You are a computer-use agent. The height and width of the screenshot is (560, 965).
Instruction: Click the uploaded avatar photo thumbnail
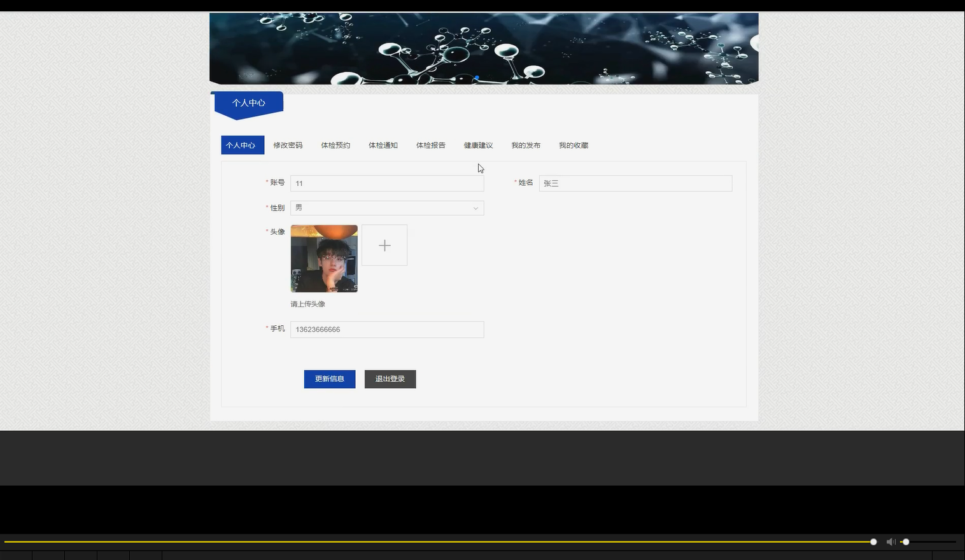(324, 258)
